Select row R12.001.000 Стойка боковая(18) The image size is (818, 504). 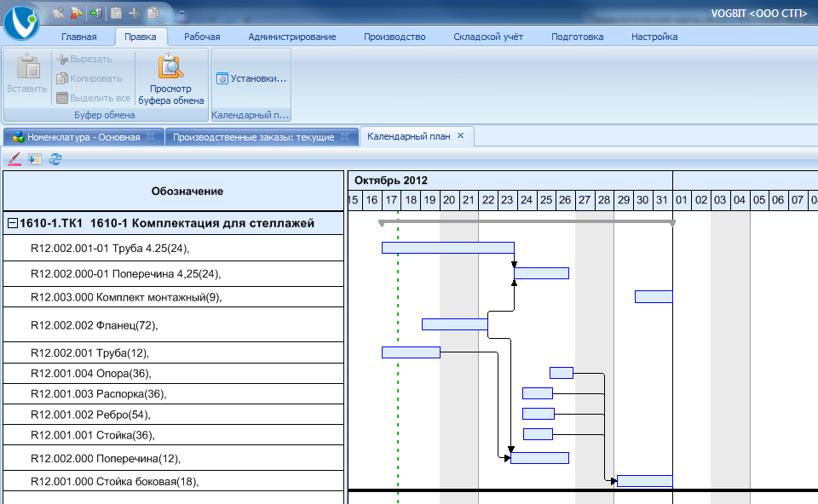pos(173,481)
